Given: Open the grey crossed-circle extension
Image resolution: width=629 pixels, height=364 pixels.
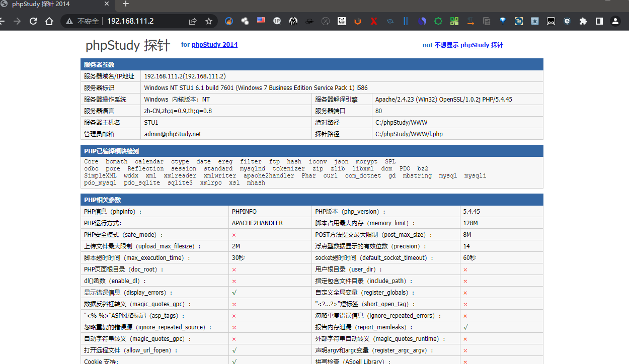Looking at the screenshot, I should point(326,21).
